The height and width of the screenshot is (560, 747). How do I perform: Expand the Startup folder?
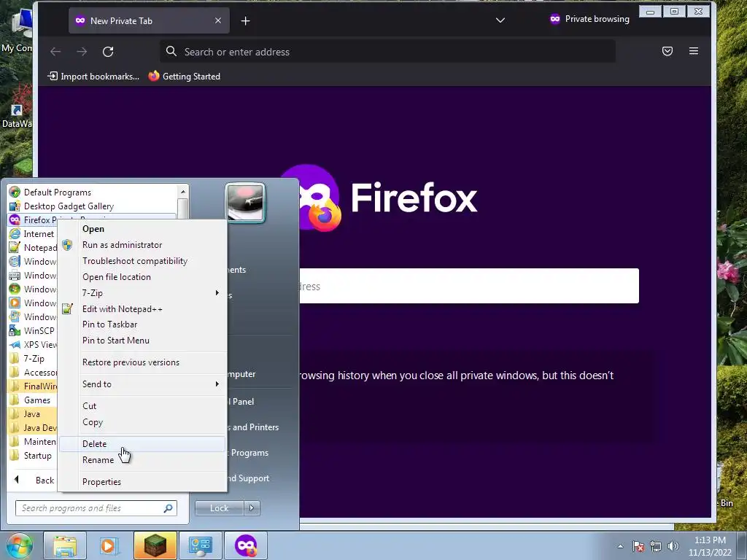(x=31, y=455)
